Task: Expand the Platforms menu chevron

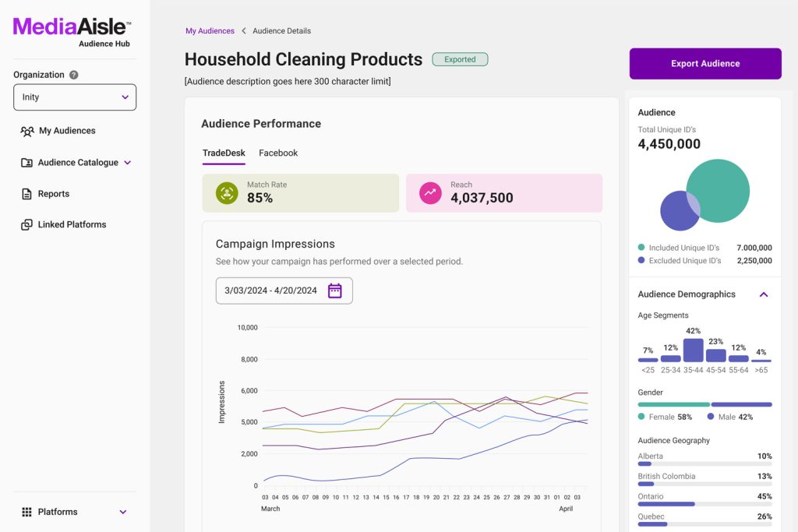Action: [x=123, y=512]
